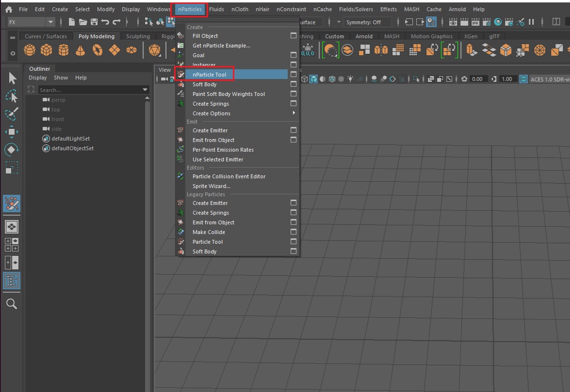Create a polygon sphere from shelf
570x392 pixels.
point(30,50)
